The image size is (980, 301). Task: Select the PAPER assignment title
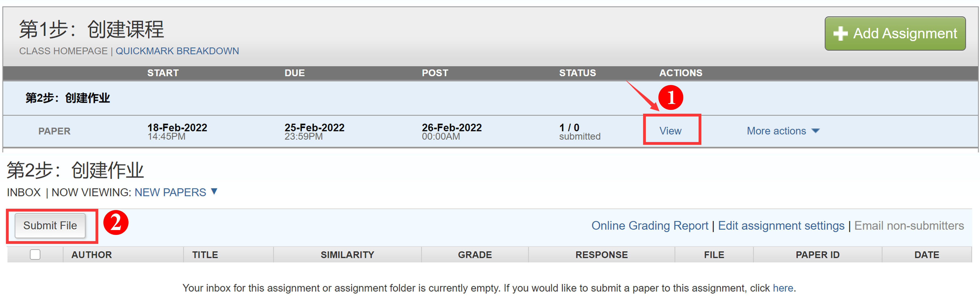54,131
